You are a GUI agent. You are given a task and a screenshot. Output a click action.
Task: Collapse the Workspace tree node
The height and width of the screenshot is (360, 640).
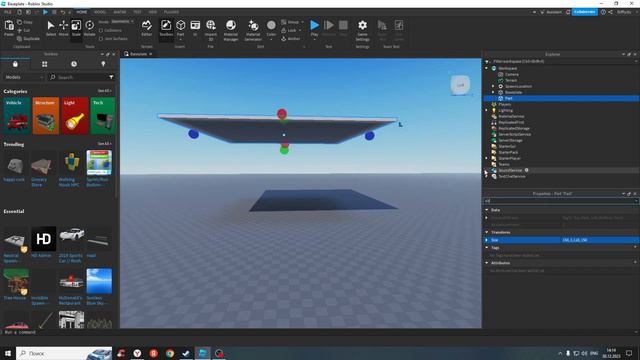point(487,68)
